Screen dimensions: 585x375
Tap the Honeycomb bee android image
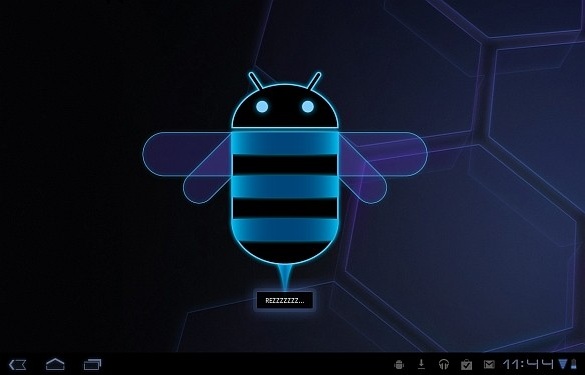tap(285, 181)
